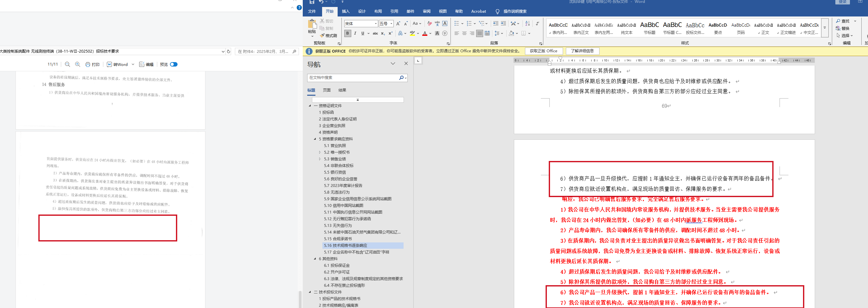Open the 转Word dropdown arrow
The height and width of the screenshot is (308, 868).
pyautogui.click(x=133, y=64)
